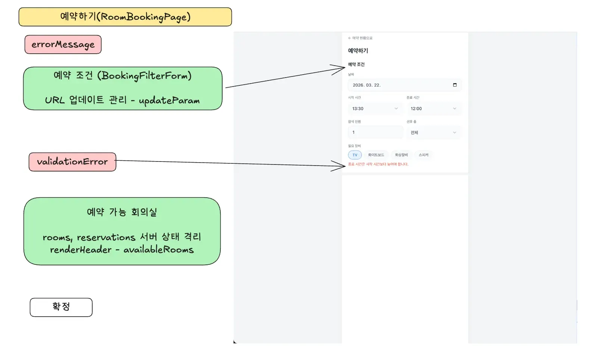
Task: Open the 시작 시간 dropdown showing 13:30
Action: [x=375, y=109]
